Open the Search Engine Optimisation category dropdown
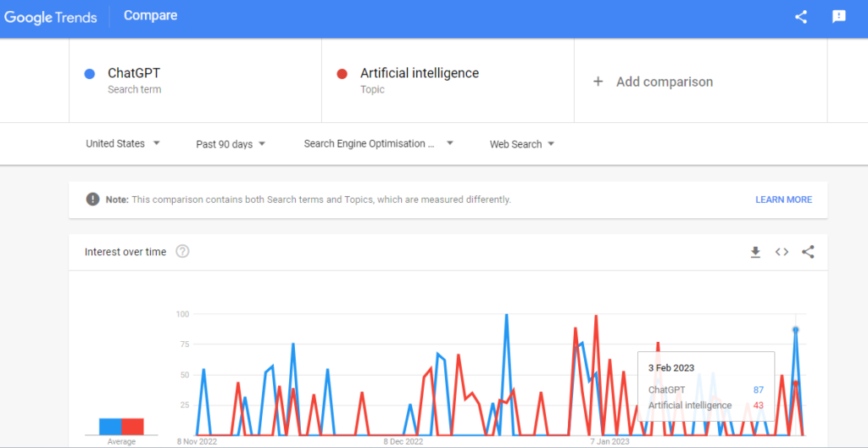The width and height of the screenshot is (868, 448). (378, 143)
